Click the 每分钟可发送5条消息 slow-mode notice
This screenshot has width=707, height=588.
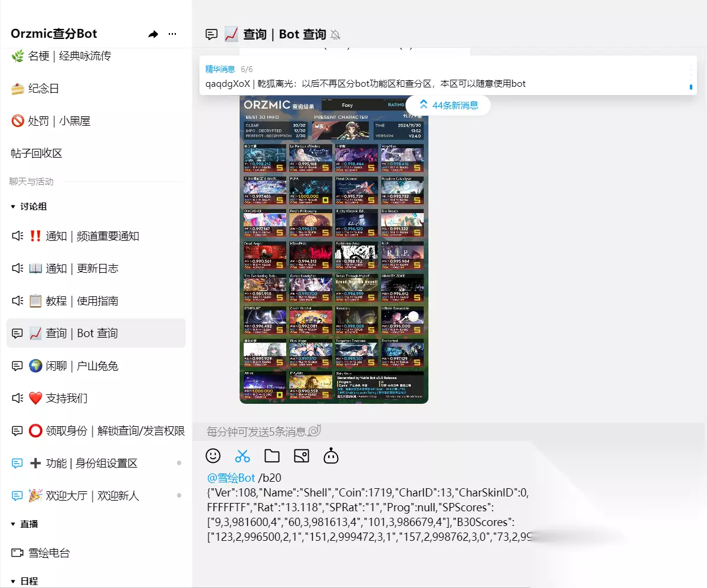[x=264, y=432]
